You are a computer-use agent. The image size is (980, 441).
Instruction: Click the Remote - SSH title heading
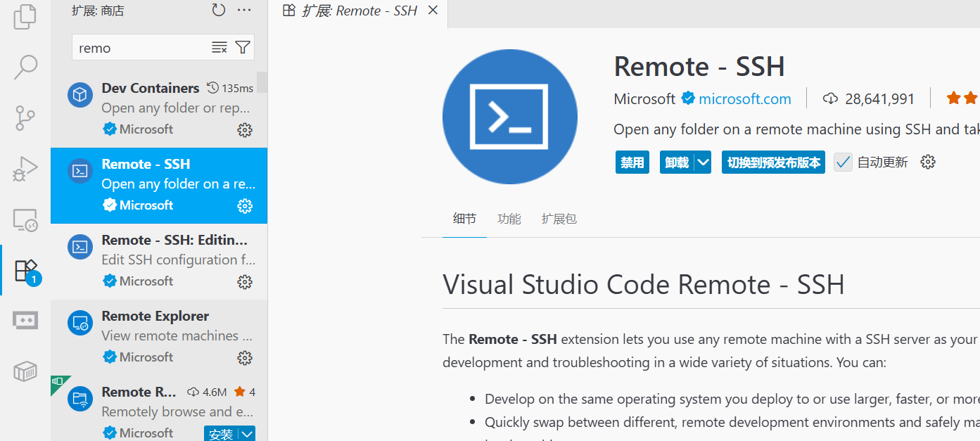[x=699, y=67]
